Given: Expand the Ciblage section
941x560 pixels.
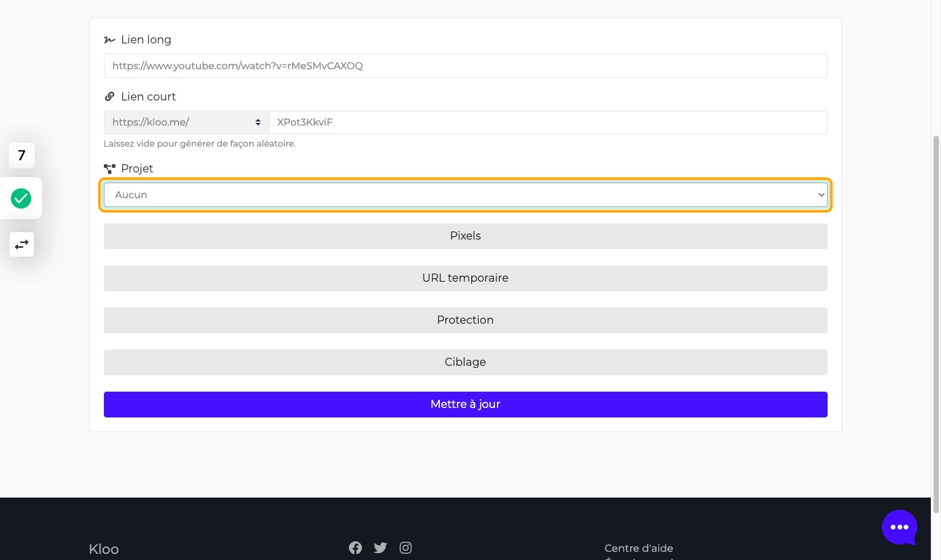Looking at the screenshot, I should (465, 362).
